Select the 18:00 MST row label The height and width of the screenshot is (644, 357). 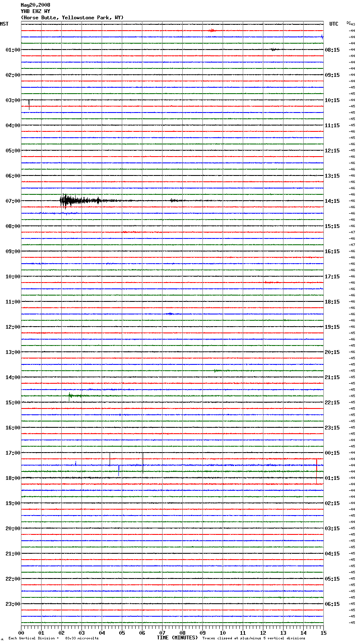tap(13, 478)
